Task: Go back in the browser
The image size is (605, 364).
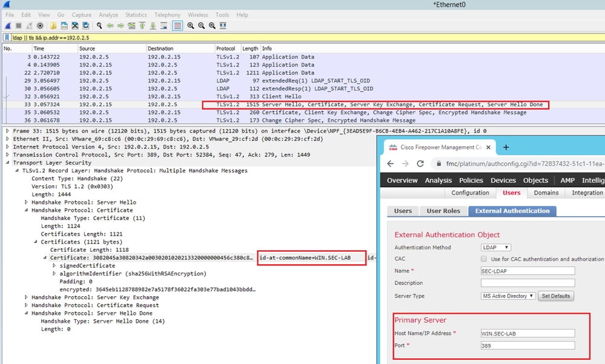Action: point(391,164)
